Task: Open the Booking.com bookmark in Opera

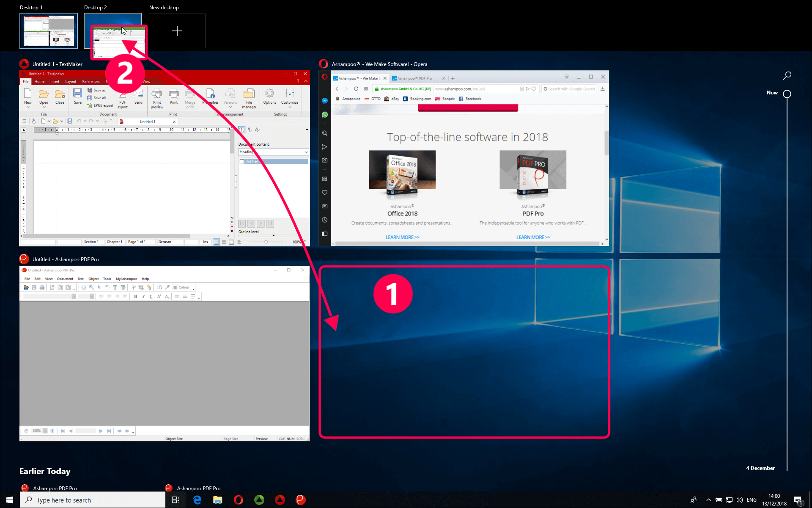Action: tap(417, 99)
